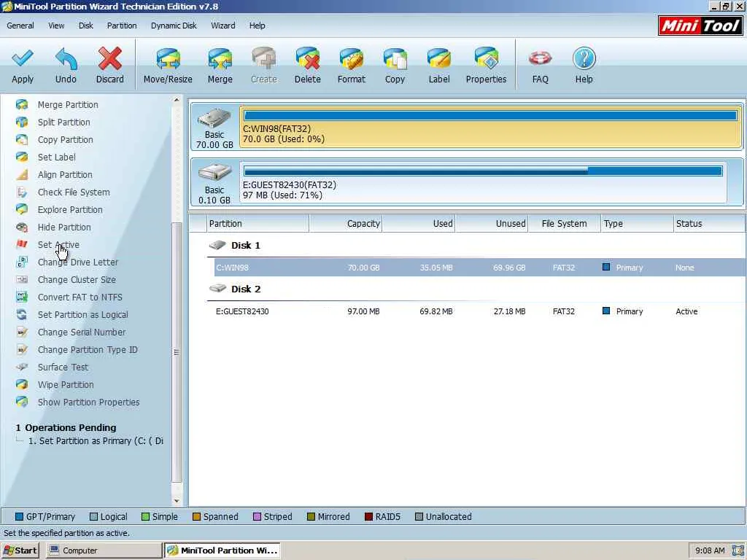Set the partition active via Set Active

pos(58,245)
